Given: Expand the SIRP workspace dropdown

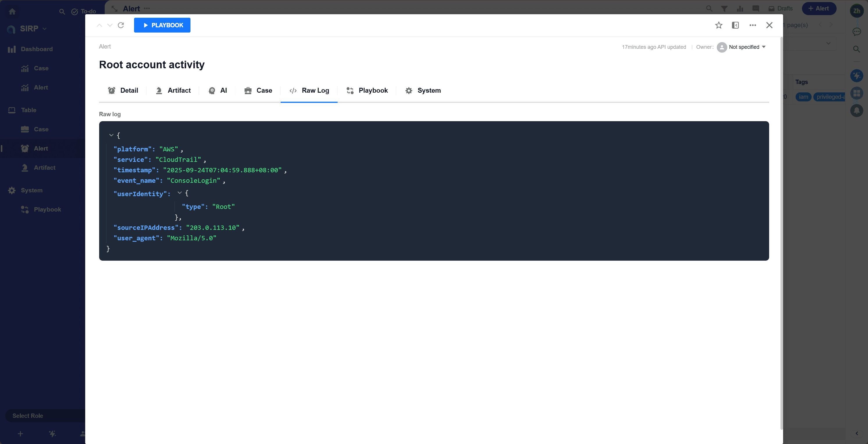Looking at the screenshot, I should [44, 29].
